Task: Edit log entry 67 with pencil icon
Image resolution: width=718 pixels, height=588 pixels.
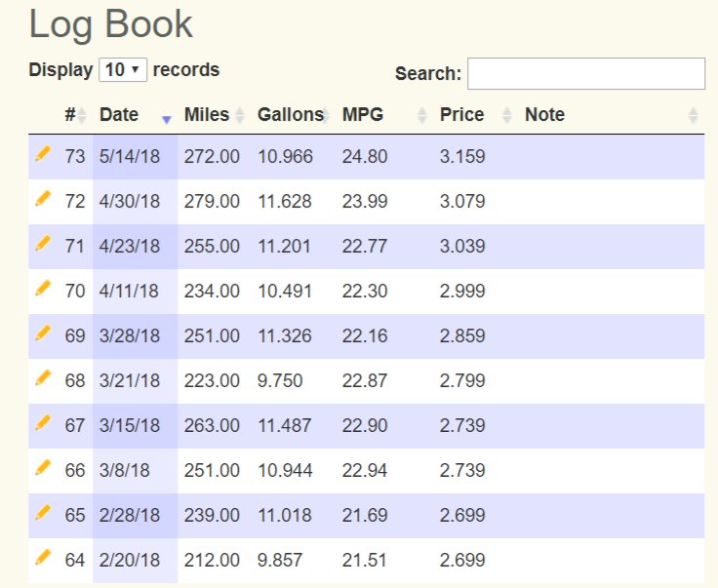Action: pos(43,423)
